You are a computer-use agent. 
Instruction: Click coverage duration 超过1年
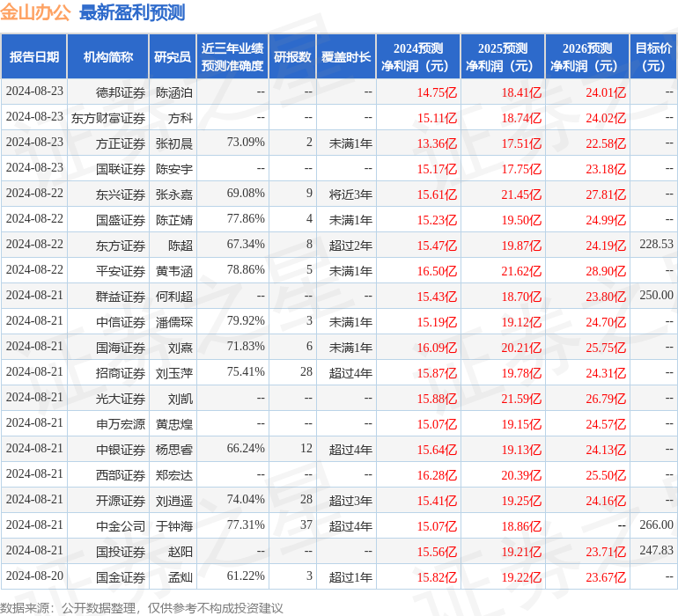tap(350, 577)
